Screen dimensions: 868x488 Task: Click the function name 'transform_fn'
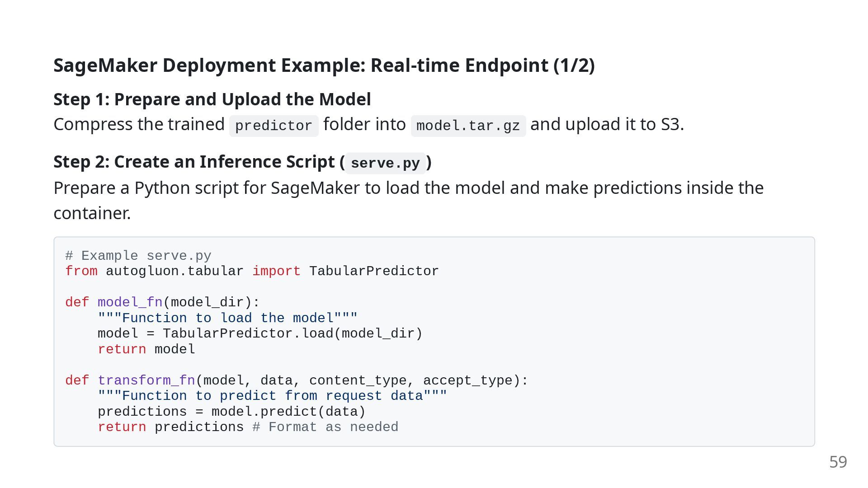click(146, 380)
